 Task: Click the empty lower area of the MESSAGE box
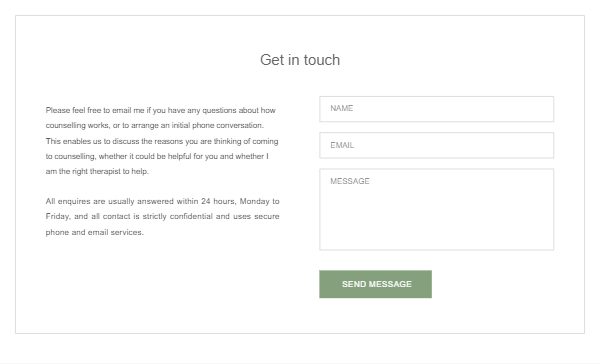tap(436, 226)
